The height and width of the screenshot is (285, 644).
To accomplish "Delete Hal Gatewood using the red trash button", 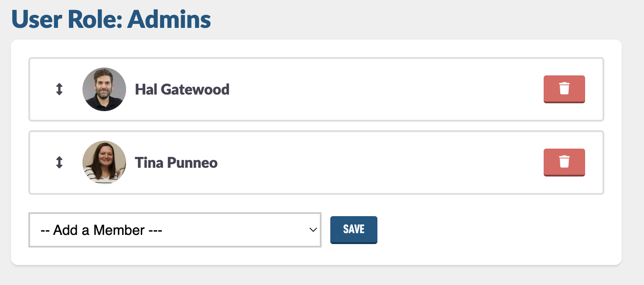I will (564, 89).
